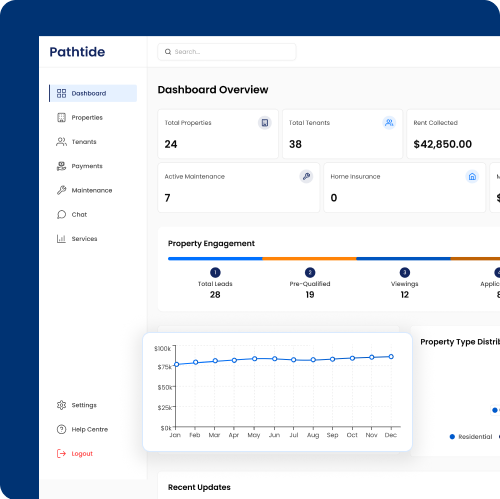This screenshot has width=500, height=499.
Task: Open the Services menu item
Action: (x=93, y=239)
